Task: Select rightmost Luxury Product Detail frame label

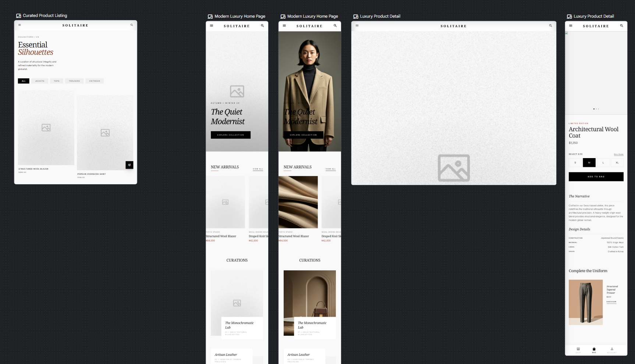Action: click(594, 16)
